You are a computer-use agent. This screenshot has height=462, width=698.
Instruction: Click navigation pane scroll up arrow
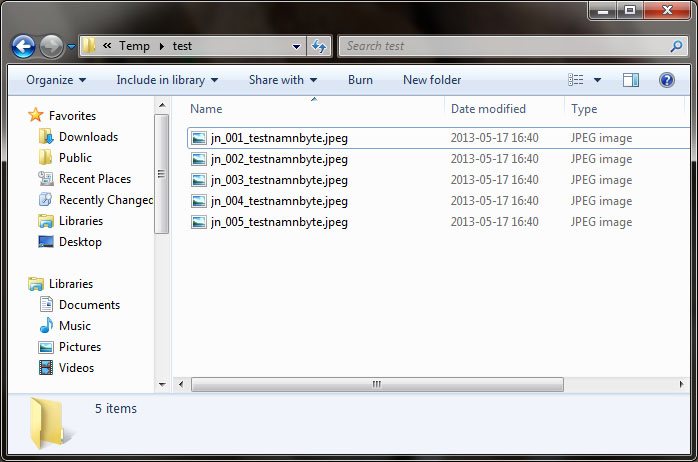[x=162, y=105]
